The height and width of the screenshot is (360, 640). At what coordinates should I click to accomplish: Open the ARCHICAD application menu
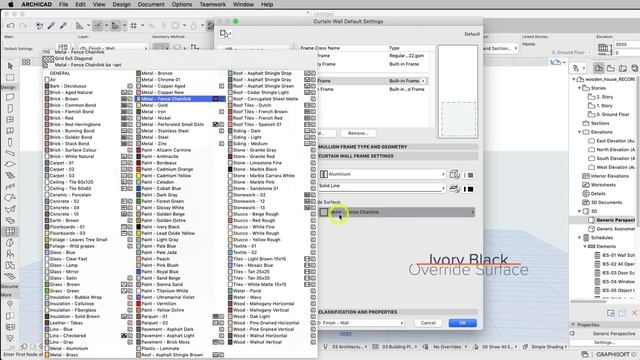[x=36, y=4]
